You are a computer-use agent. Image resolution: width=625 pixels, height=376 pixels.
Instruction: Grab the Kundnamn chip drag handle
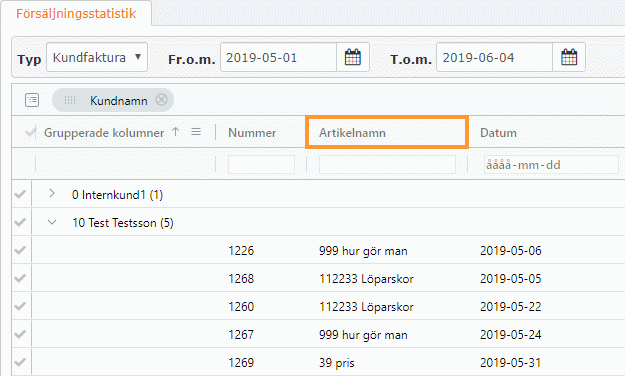70,100
